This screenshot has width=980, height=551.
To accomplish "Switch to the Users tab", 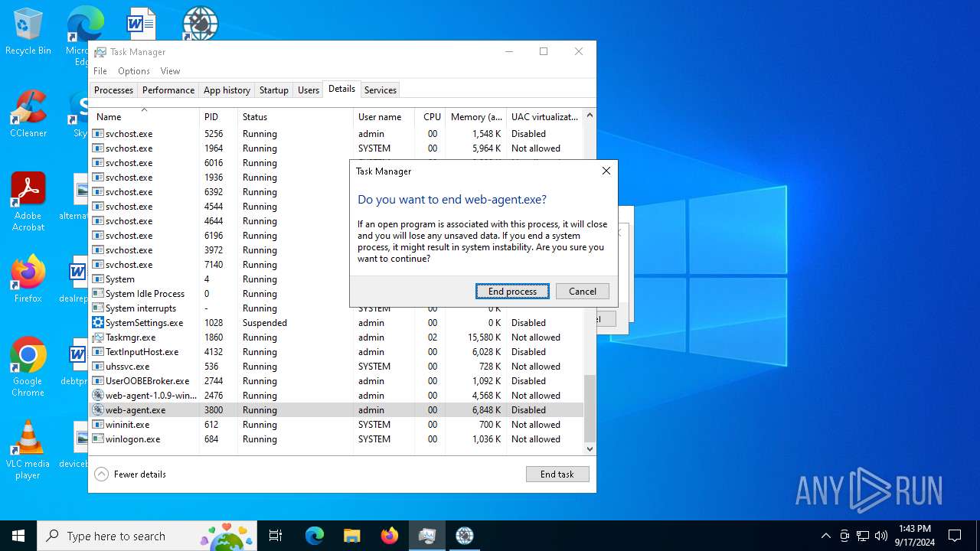I will 309,90.
